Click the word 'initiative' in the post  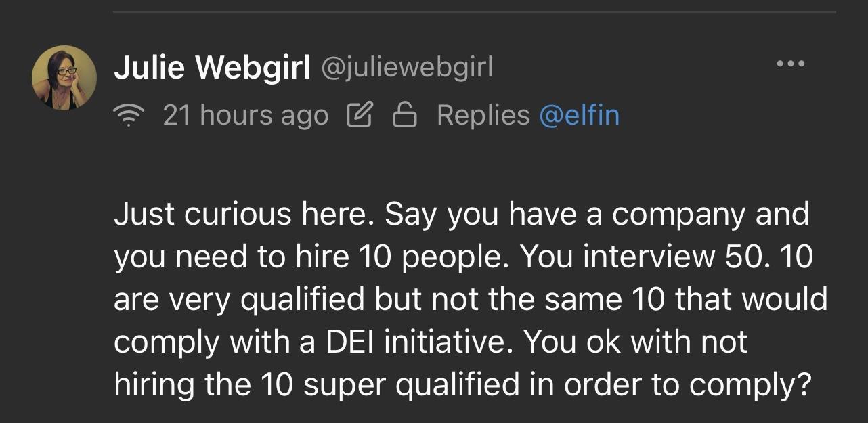pos(446,342)
